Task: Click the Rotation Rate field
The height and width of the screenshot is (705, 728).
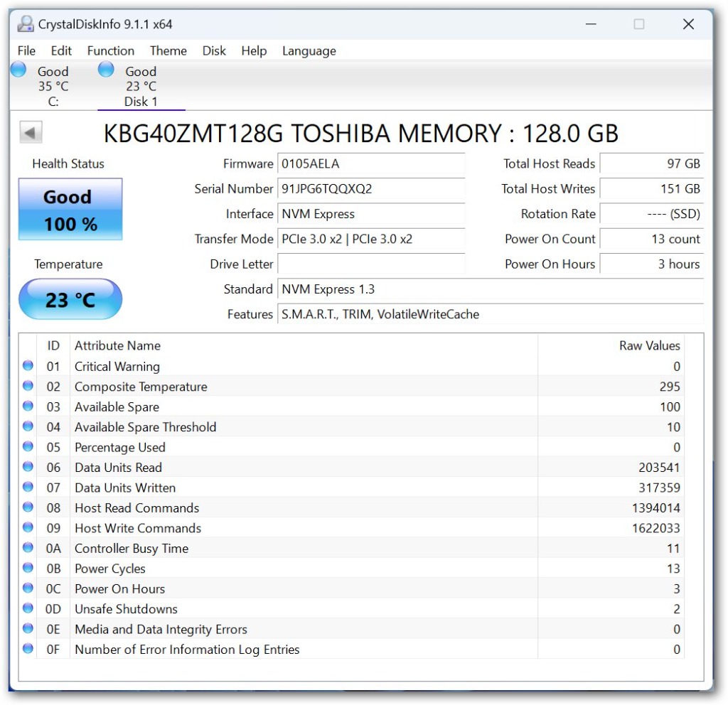Action: point(652,214)
